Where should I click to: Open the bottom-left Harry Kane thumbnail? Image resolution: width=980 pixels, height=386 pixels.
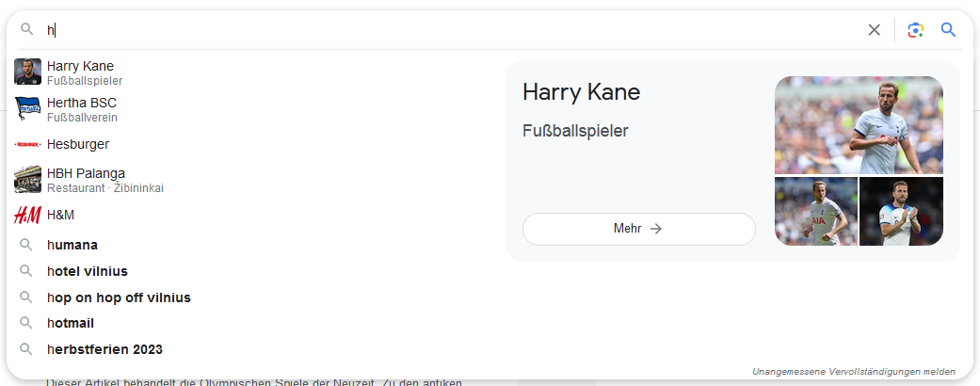point(815,212)
